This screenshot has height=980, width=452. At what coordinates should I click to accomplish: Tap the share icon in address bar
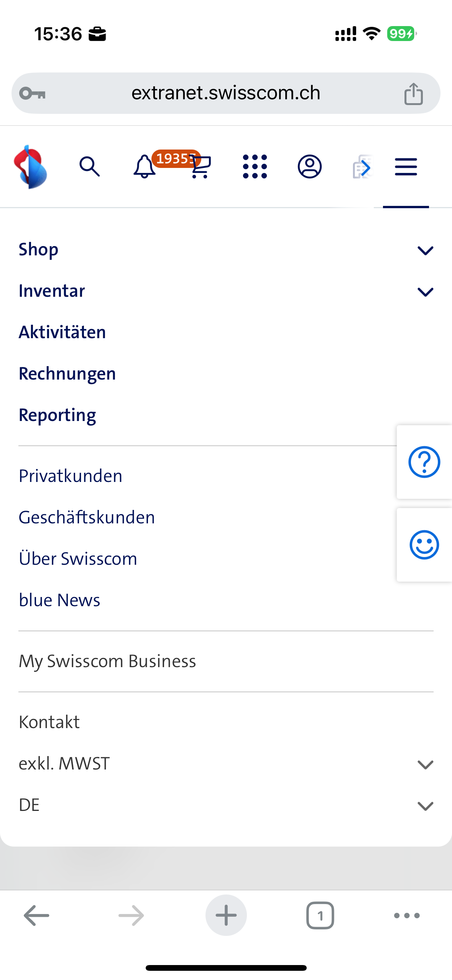tap(413, 94)
